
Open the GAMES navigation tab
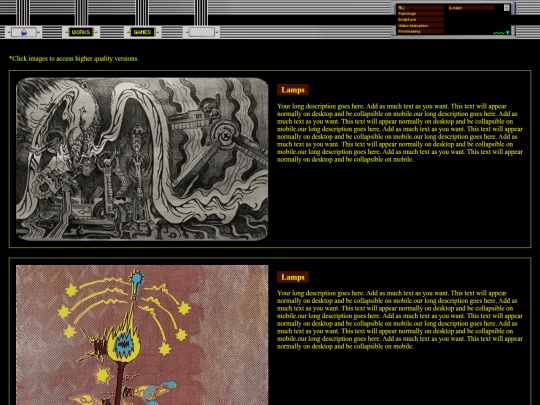(142, 32)
